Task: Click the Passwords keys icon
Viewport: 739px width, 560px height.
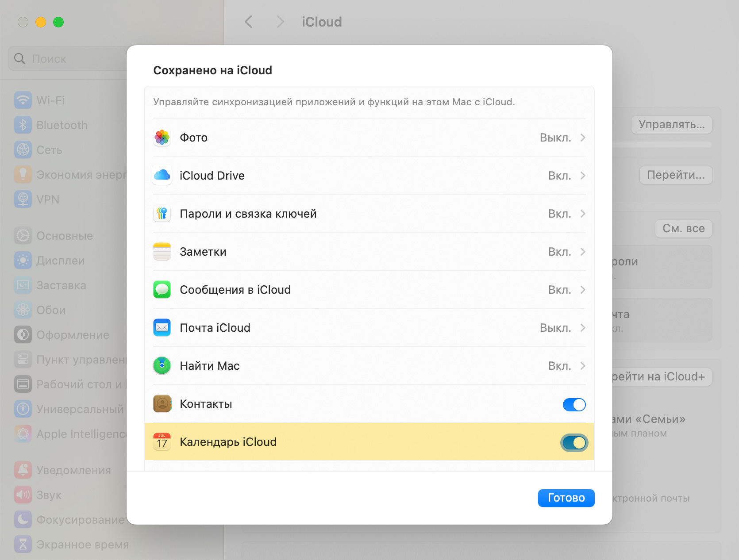Action: point(162,214)
